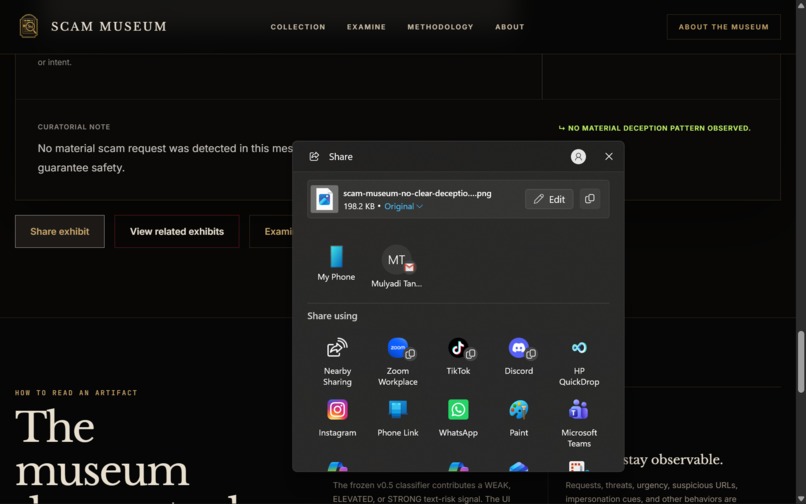Screen dimensions: 806x504
Task: Click the page vertical scrollbar thumb
Action: (801, 362)
